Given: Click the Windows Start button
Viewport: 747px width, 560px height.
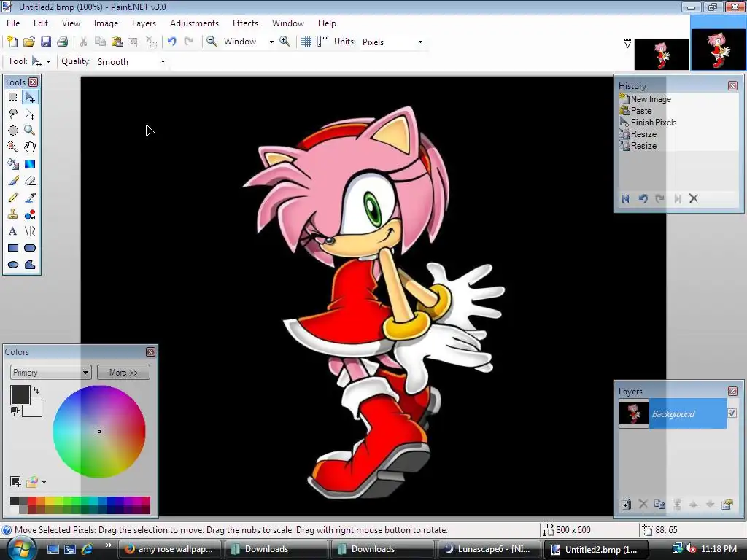Looking at the screenshot, I should tap(21, 549).
